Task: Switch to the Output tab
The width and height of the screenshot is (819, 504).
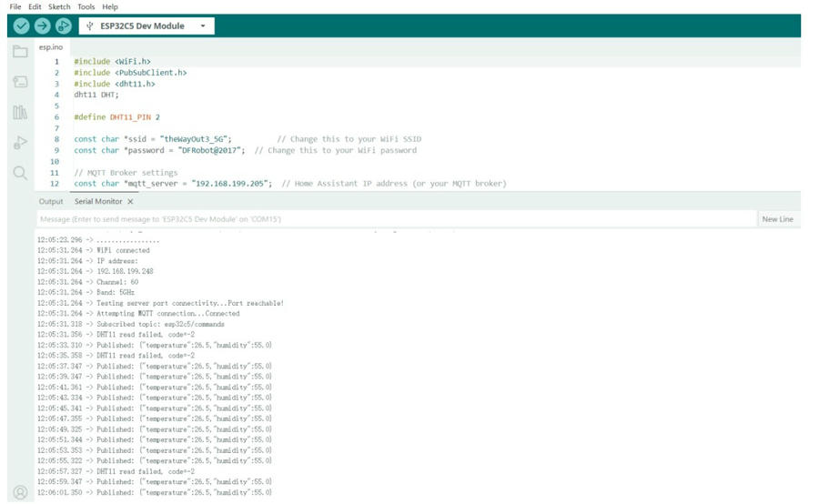Action: click(x=51, y=202)
